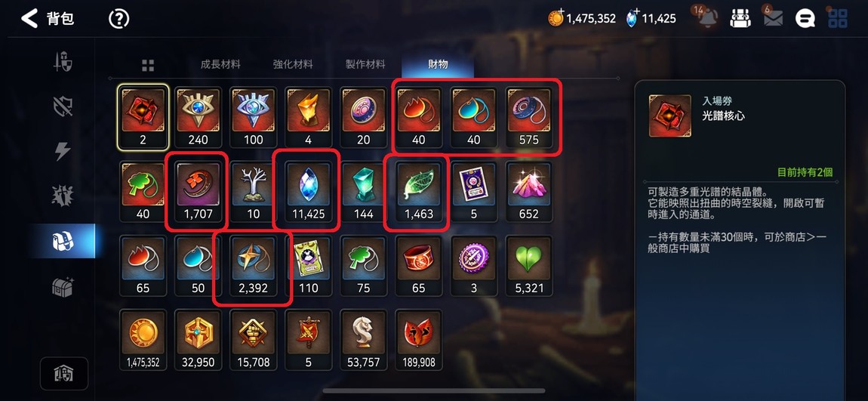
Task: Open the mail envelope icon
Action: click(773, 18)
